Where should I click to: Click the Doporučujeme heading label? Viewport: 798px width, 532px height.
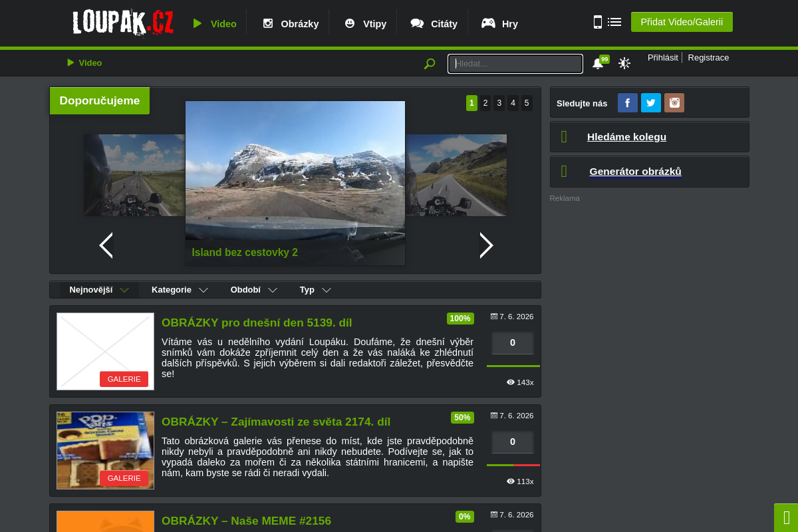click(100, 101)
